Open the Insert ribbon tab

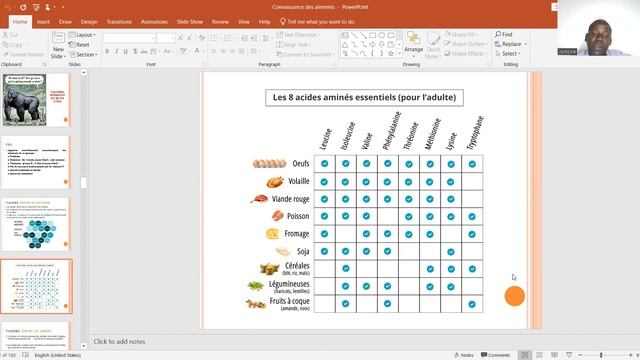click(x=43, y=22)
